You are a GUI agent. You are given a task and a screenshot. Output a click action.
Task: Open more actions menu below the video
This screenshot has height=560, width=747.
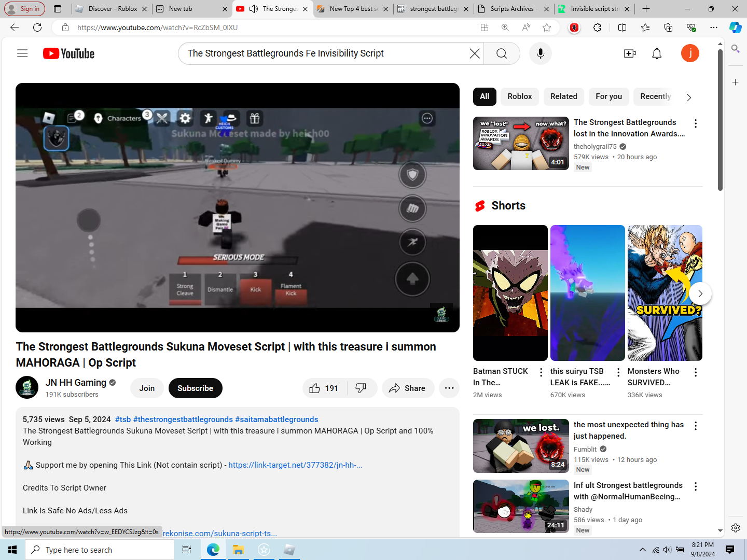point(449,388)
